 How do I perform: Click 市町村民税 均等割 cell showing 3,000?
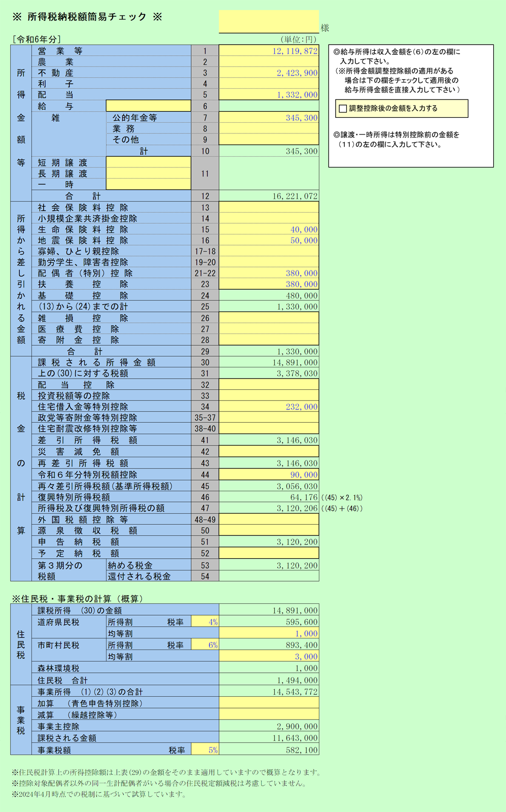[x=269, y=657]
